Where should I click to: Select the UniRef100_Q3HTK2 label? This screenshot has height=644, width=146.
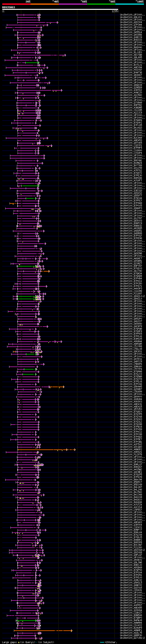pos(131,90)
